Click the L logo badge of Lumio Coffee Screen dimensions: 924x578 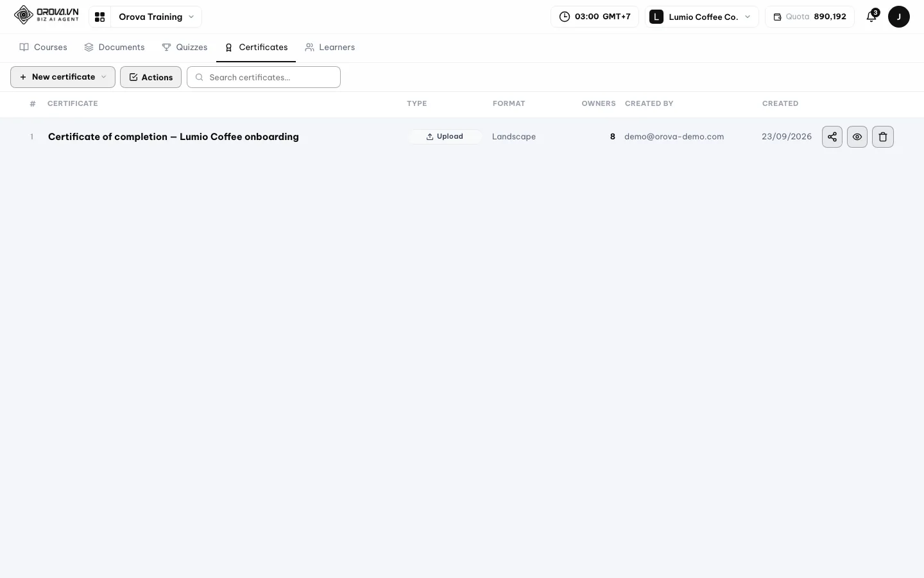[656, 17]
